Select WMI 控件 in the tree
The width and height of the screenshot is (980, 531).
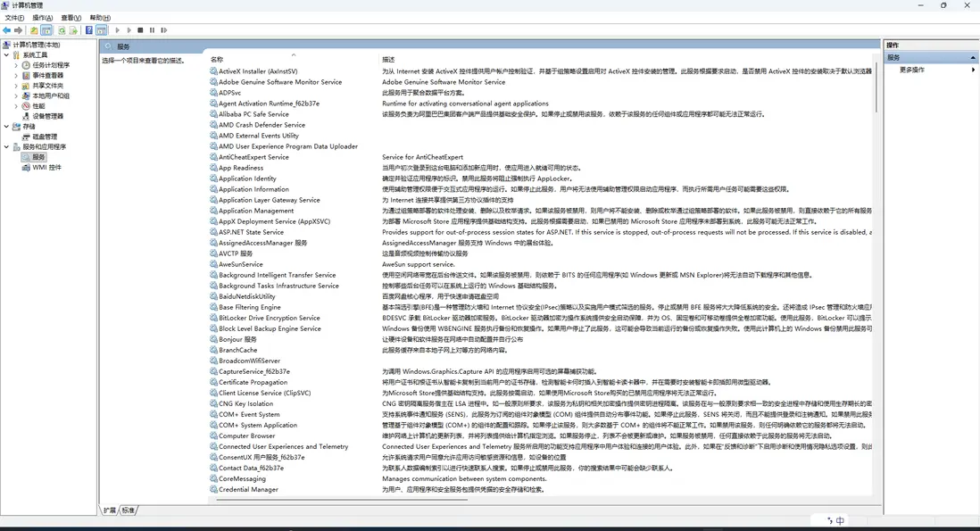coord(42,168)
